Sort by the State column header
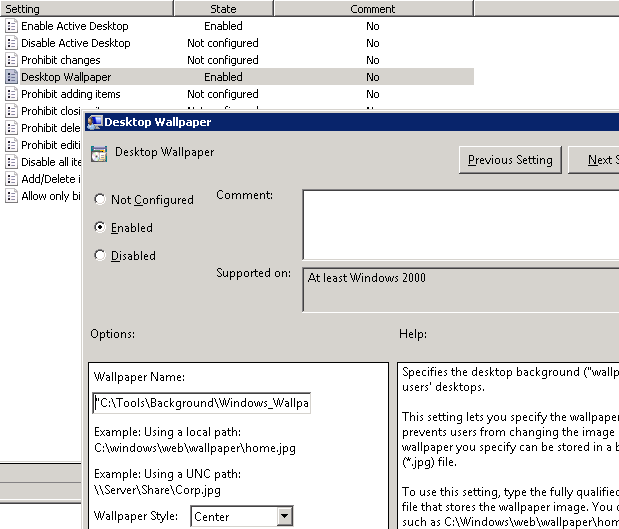Image resolution: width=619 pixels, height=529 pixels. (x=223, y=9)
